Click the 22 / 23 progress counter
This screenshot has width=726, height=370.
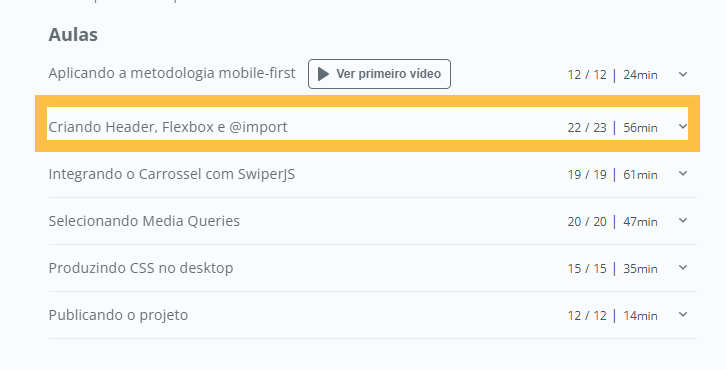(x=587, y=128)
